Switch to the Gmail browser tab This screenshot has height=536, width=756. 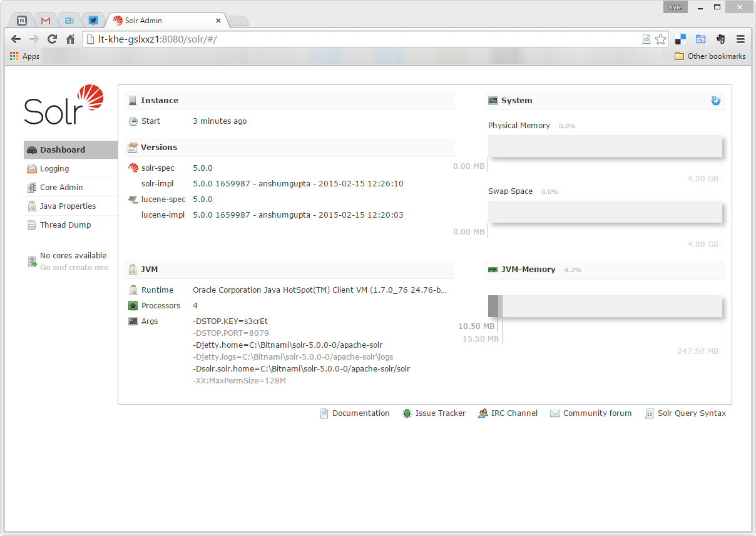pyautogui.click(x=46, y=21)
